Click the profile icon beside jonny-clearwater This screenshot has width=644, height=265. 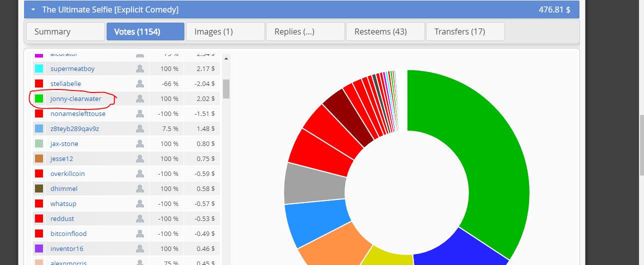(x=140, y=98)
